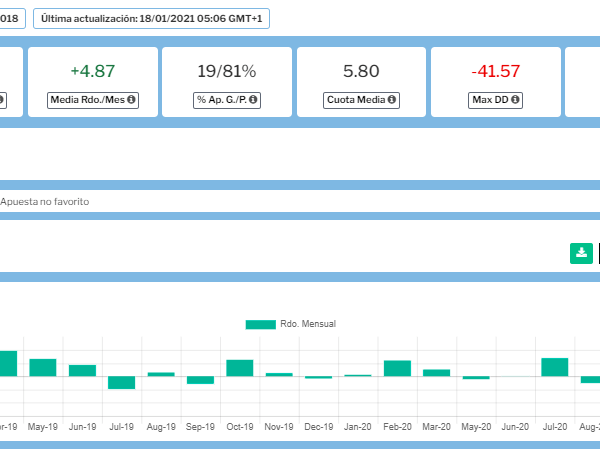Select the 19/81% win/loss value

point(227,71)
